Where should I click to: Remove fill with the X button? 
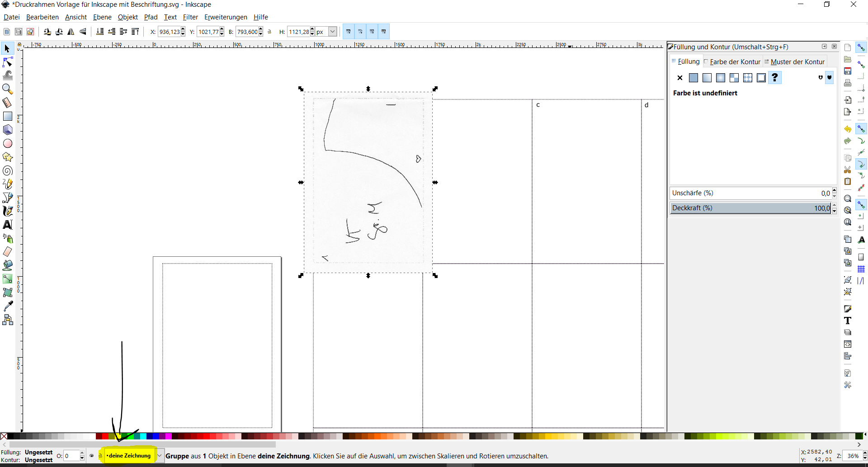[679, 78]
